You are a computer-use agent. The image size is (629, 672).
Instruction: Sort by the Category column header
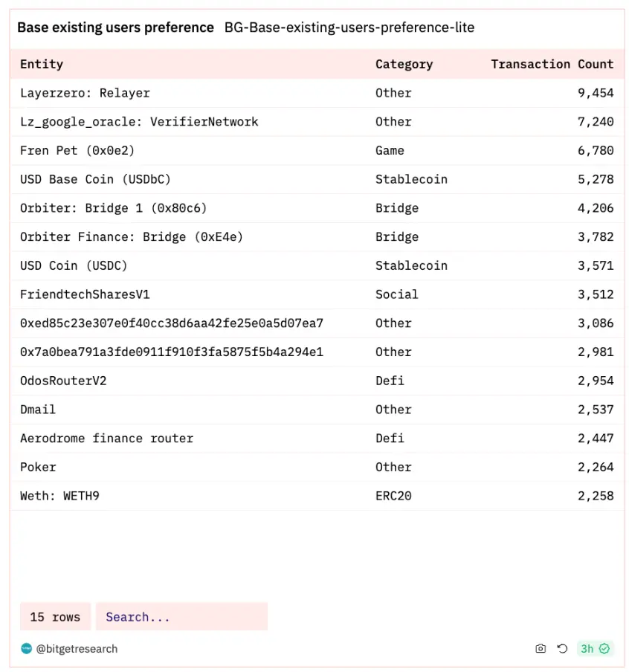tap(404, 64)
